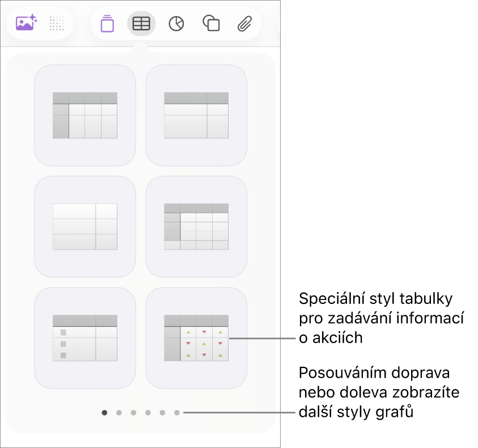Select the table insert icon

141,23
